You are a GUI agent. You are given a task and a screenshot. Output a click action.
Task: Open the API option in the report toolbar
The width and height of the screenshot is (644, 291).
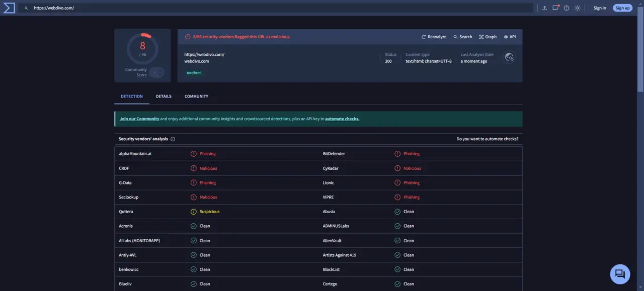coord(510,36)
